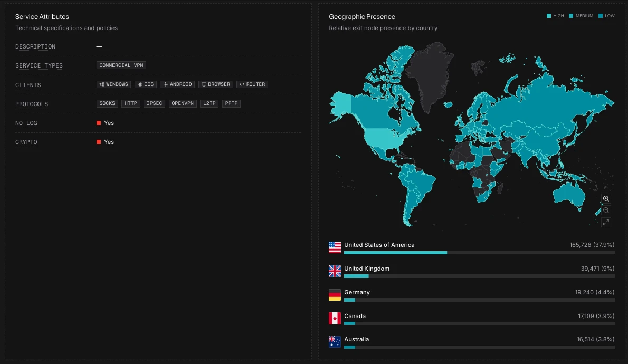The height and width of the screenshot is (364, 628).
Task: Click the DESCRIPTION attribute label
Action: pyautogui.click(x=35, y=47)
